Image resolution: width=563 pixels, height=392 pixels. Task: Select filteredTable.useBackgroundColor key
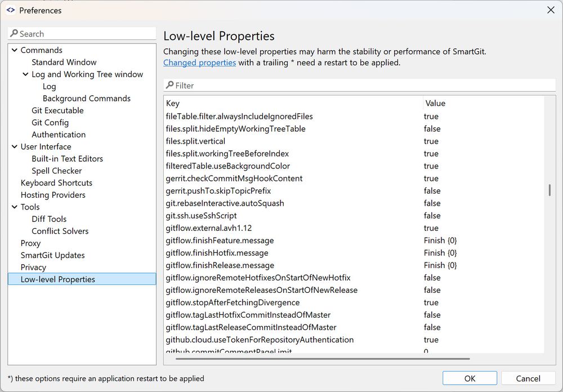click(x=227, y=166)
